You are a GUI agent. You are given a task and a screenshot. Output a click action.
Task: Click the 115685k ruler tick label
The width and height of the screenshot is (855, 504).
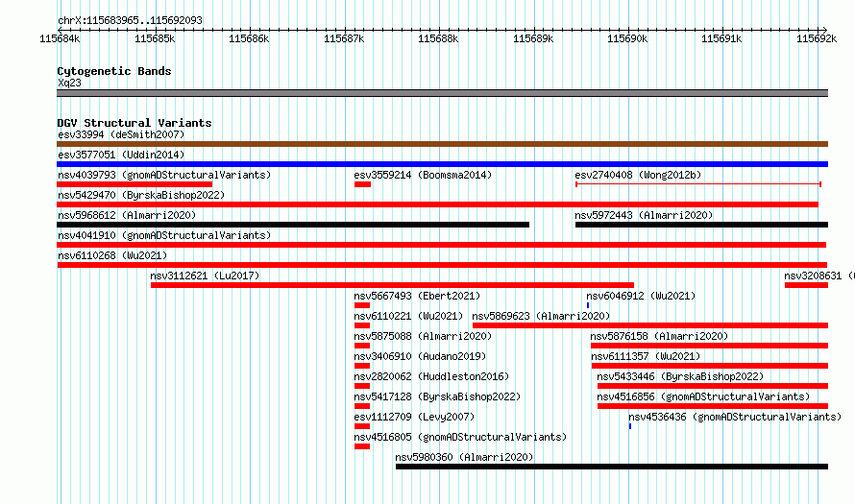point(155,38)
